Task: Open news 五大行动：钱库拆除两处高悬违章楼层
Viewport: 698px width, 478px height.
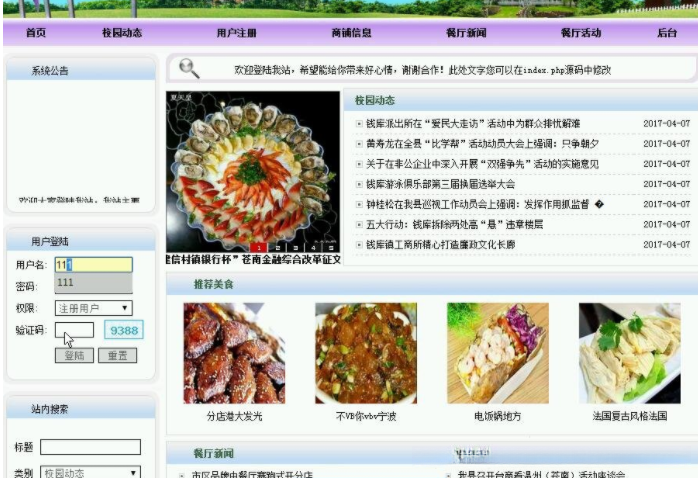Action: click(455, 224)
